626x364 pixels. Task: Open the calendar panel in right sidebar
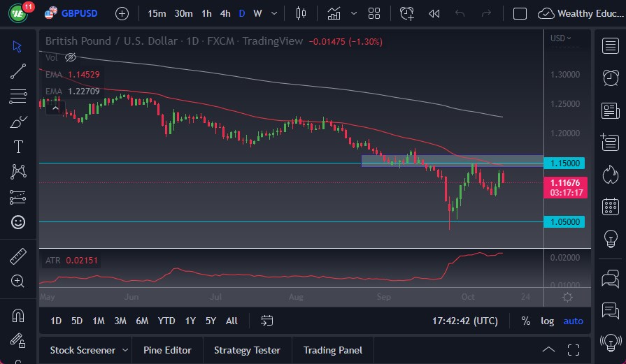click(x=611, y=206)
